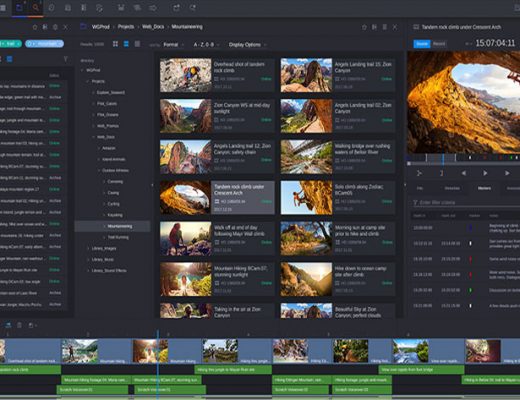This screenshot has height=400, width=520.
Task: Click the clip icon beside Tandem rock climb title
Action: tap(416, 27)
